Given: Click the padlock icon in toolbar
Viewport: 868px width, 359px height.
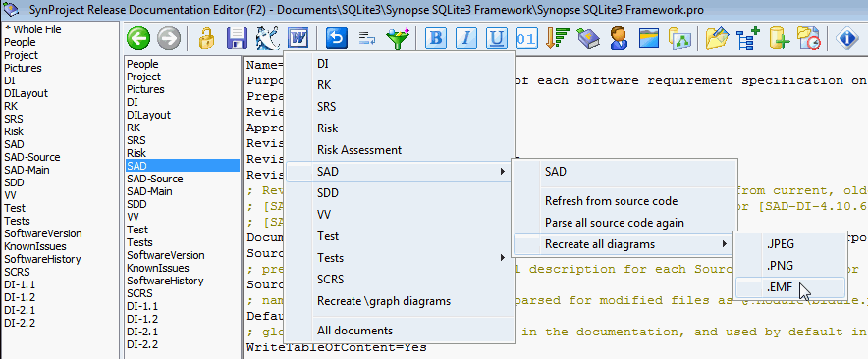Looking at the screenshot, I should (x=206, y=38).
